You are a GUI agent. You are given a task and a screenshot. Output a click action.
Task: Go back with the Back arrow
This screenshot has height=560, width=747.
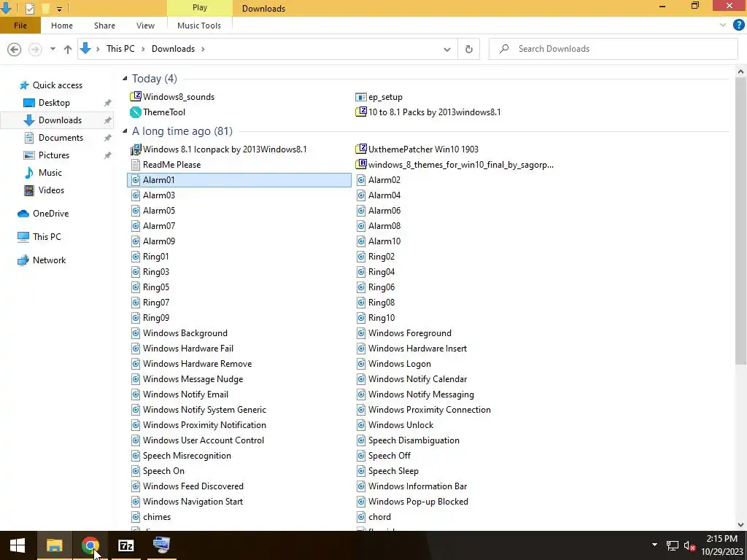click(15, 49)
